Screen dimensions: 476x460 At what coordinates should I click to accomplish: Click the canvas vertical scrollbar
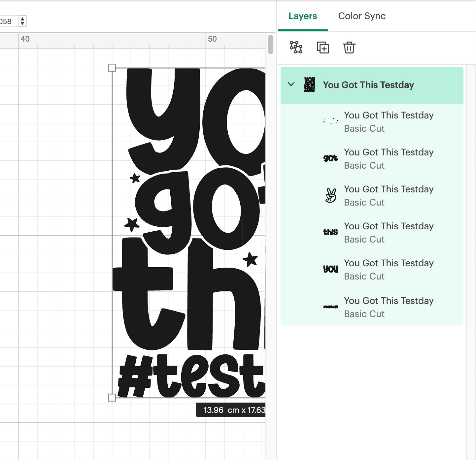click(x=271, y=45)
